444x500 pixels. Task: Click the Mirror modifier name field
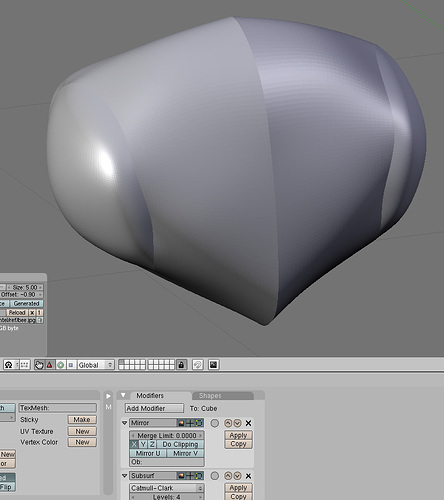tap(153, 423)
